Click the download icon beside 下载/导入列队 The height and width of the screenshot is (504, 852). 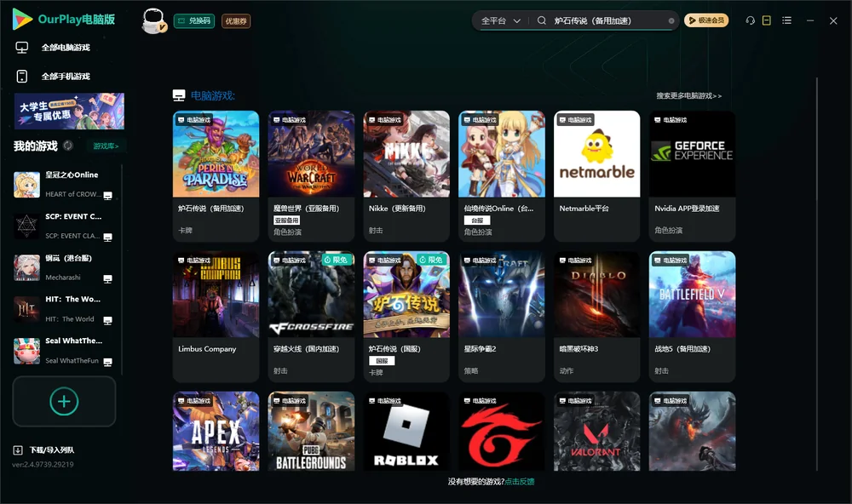[18, 450]
